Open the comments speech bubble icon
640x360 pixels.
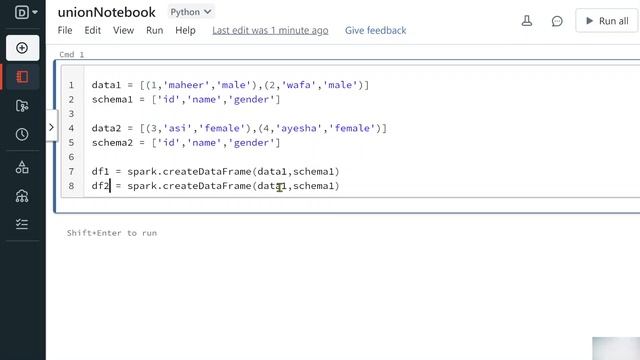(x=557, y=21)
